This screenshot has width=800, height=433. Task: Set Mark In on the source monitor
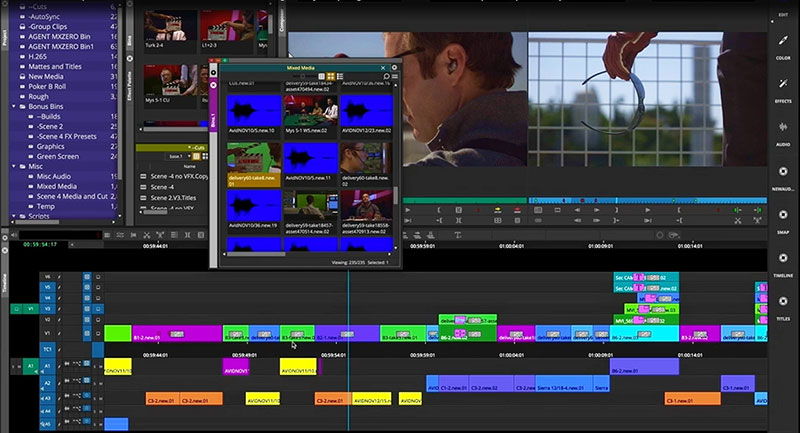coord(439,210)
